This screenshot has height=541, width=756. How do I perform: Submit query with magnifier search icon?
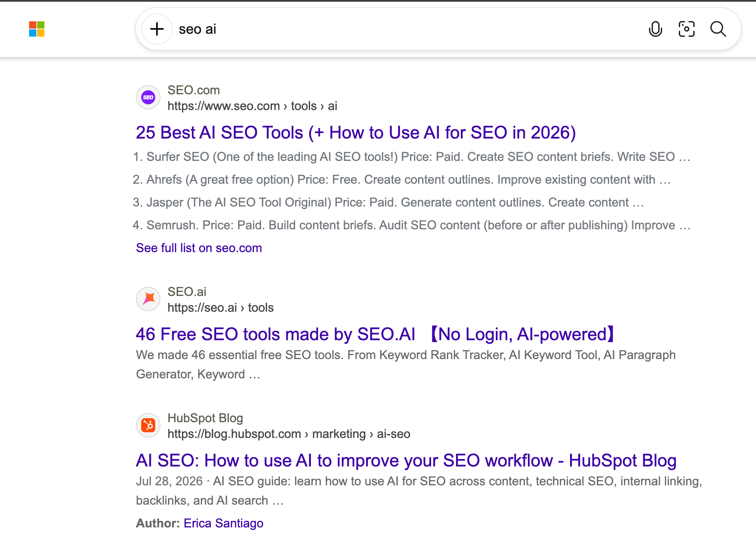(718, 29)
